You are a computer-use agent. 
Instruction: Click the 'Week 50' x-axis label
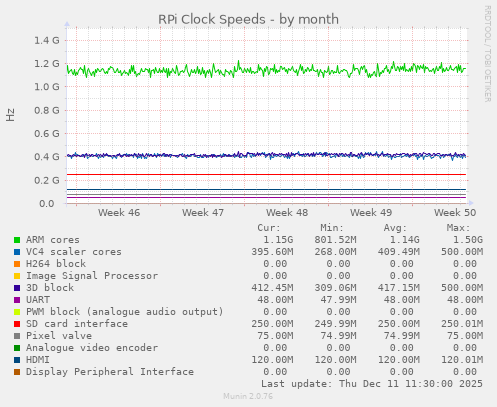click(455, 213)
